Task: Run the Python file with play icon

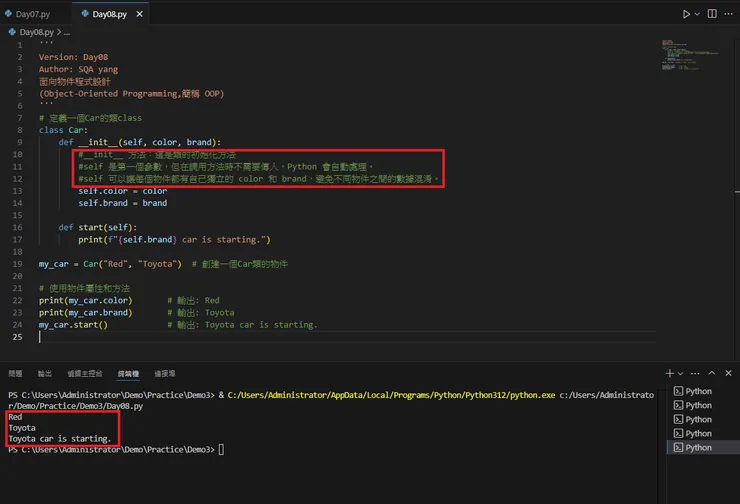Action: 686,14
